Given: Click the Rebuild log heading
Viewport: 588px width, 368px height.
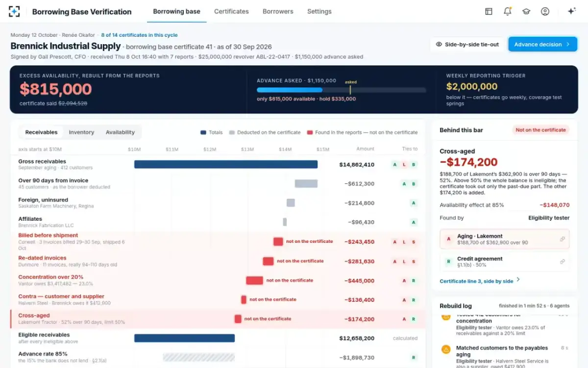Looking at the screenshot, I should [456, 306].
